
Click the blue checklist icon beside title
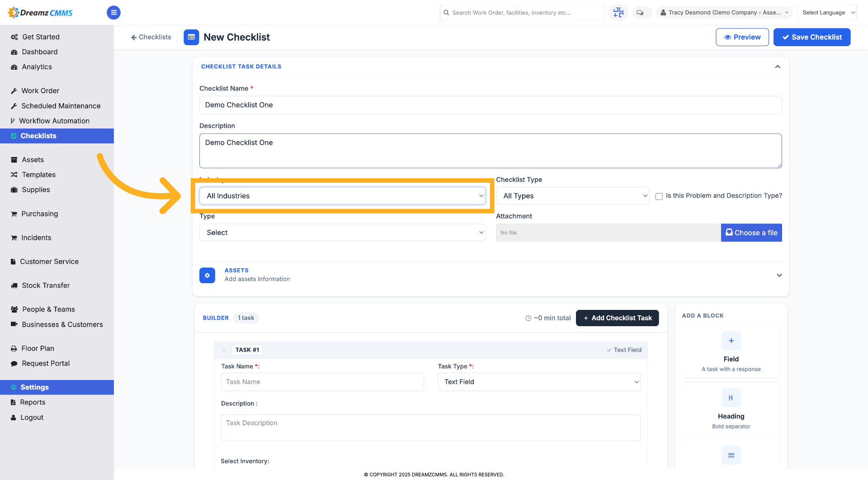pos(191,37)
